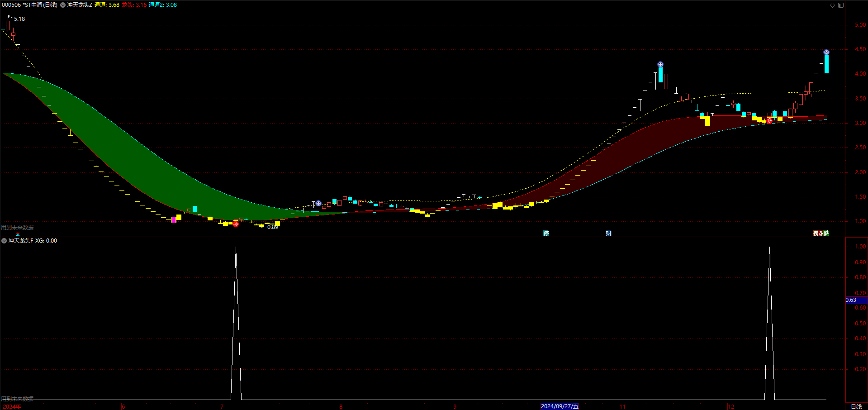Click the 5.18 high price annotation
Image resolution: width=868 pixels, height=410 pixels.
[x=19, y=19]
